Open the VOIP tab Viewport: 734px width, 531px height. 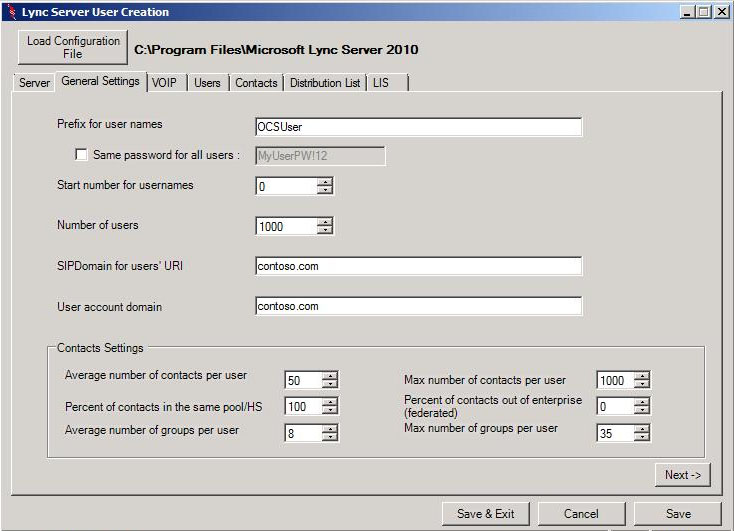point(165,83)
